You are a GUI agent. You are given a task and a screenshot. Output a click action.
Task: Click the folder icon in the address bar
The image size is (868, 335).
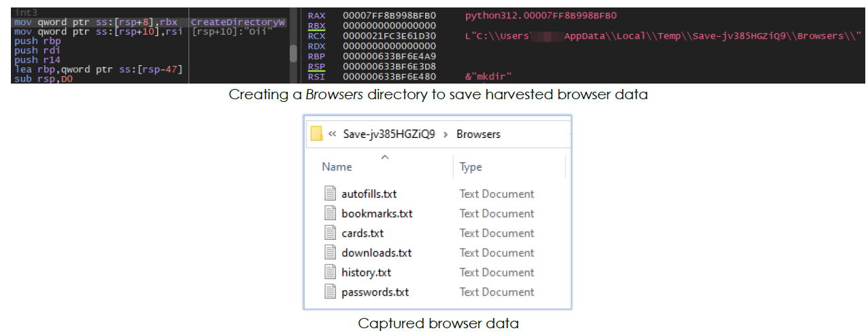coord(316,134)
